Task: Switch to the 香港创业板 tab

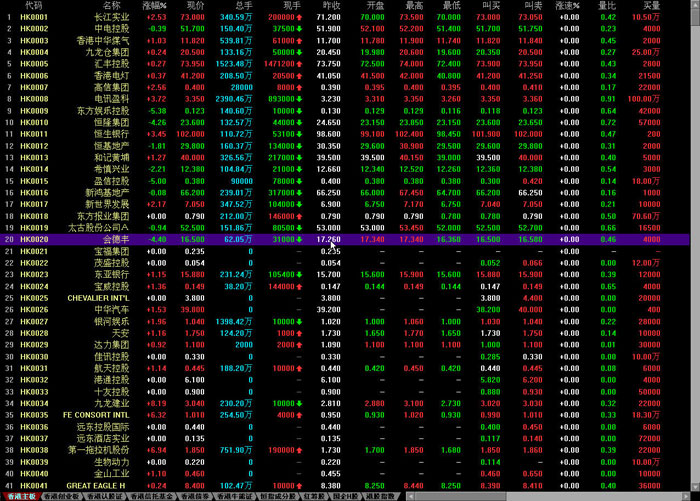Action: [x=60, y=496]
